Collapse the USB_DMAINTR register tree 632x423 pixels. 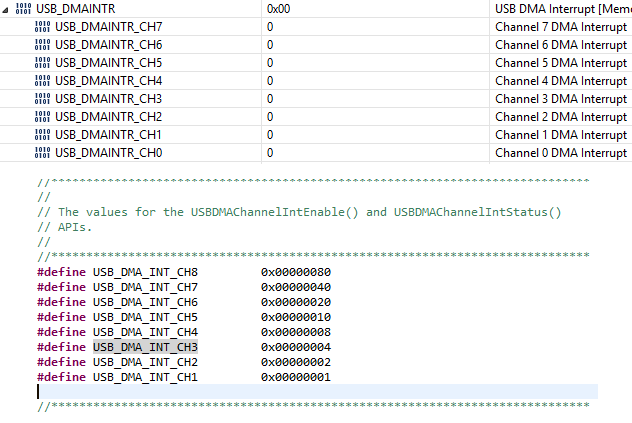click(5, 10)
